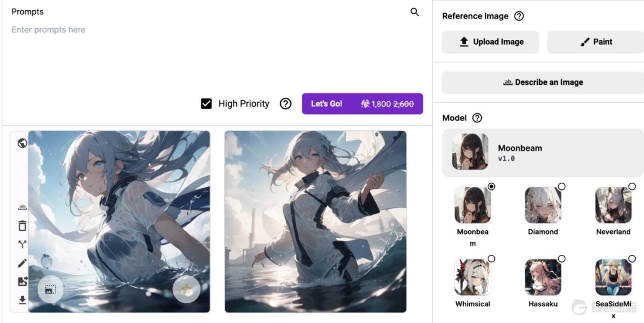
Task: Choose the Whimsical model radio button
Action: pos(491,259)
